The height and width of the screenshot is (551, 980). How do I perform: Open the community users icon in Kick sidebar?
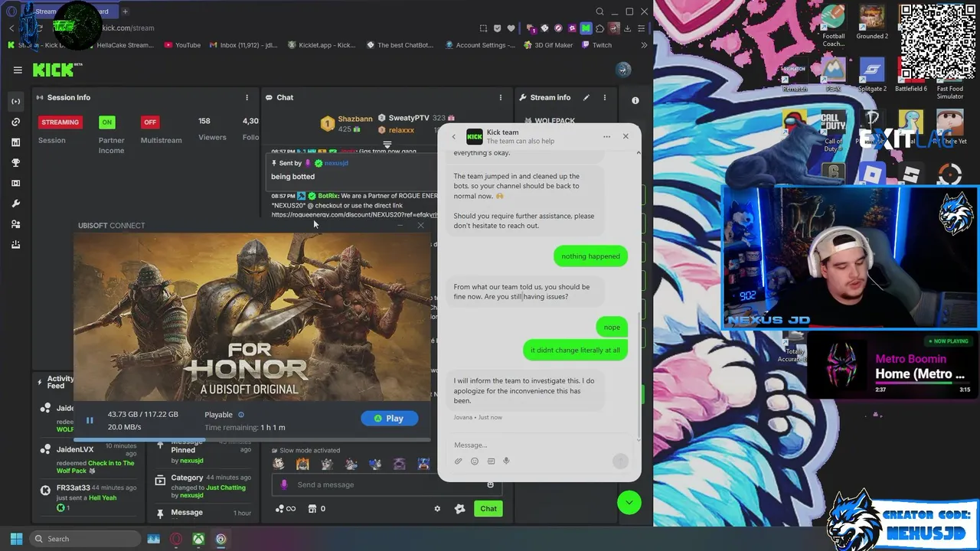pyautogui.click(x=16, y=224)
